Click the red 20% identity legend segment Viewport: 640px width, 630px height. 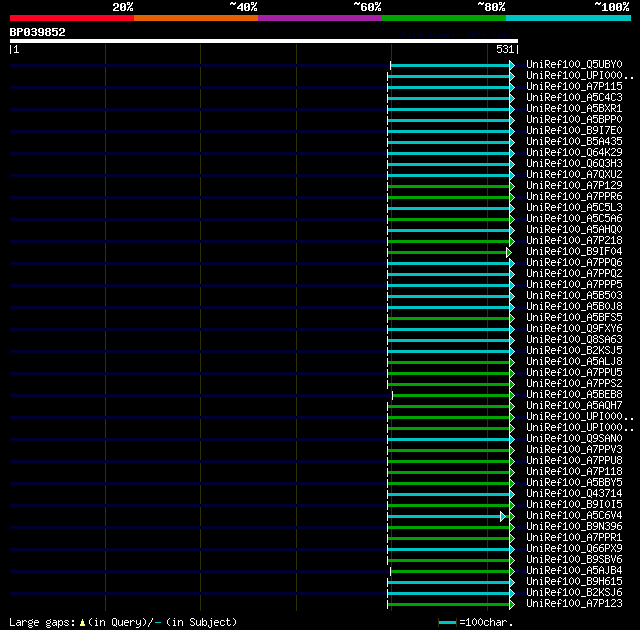[x=72, y=18]
